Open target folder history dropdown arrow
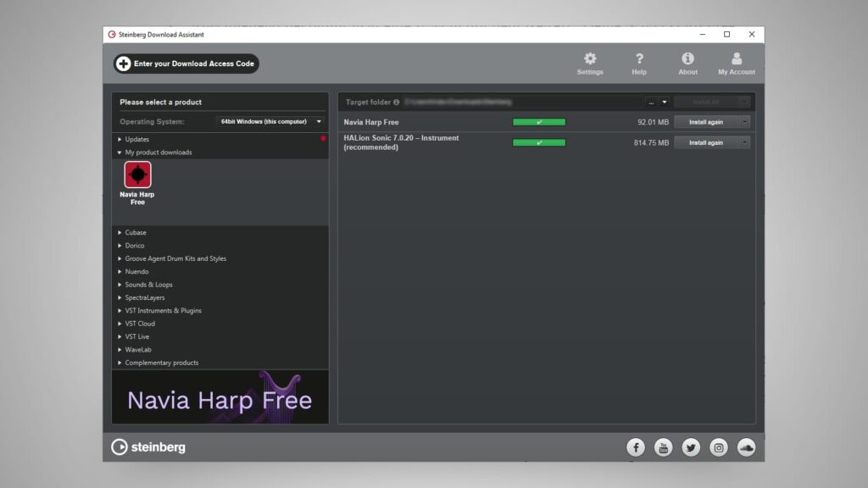 [665, 103]
